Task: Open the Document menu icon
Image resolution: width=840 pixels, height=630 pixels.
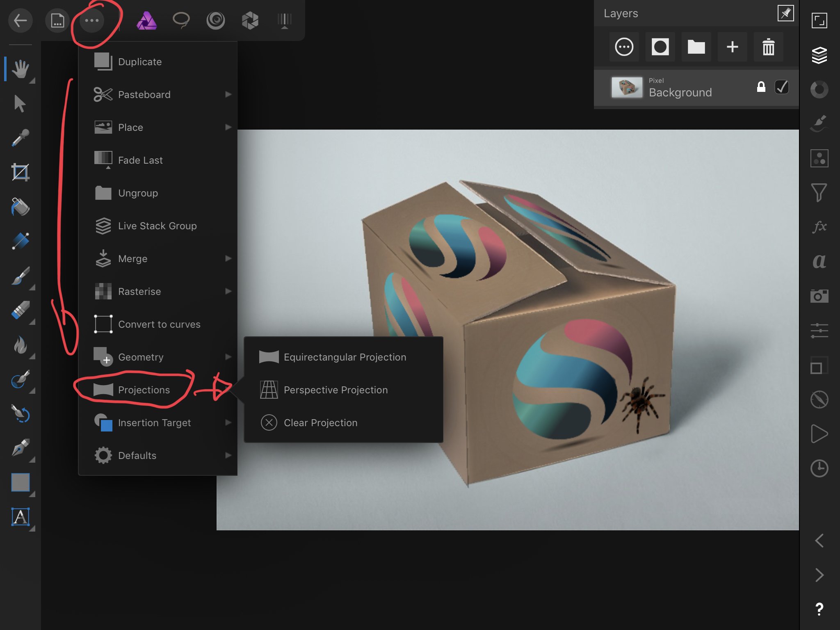Action: 57,21
